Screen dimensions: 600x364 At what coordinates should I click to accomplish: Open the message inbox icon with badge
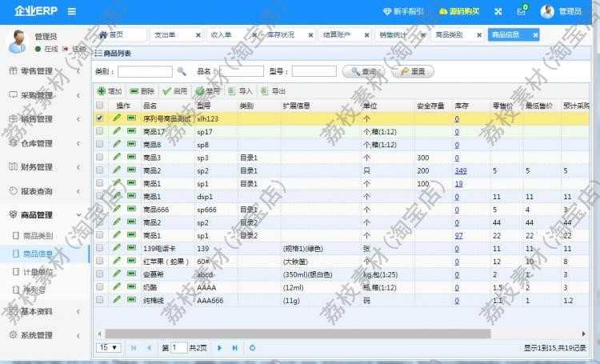point(522,10)
